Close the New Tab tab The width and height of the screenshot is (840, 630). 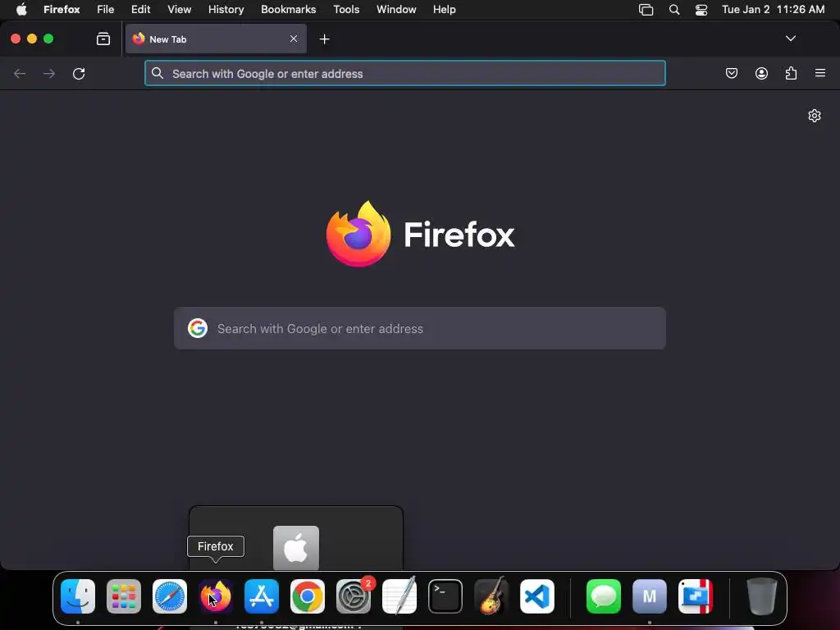click(294, 39)
